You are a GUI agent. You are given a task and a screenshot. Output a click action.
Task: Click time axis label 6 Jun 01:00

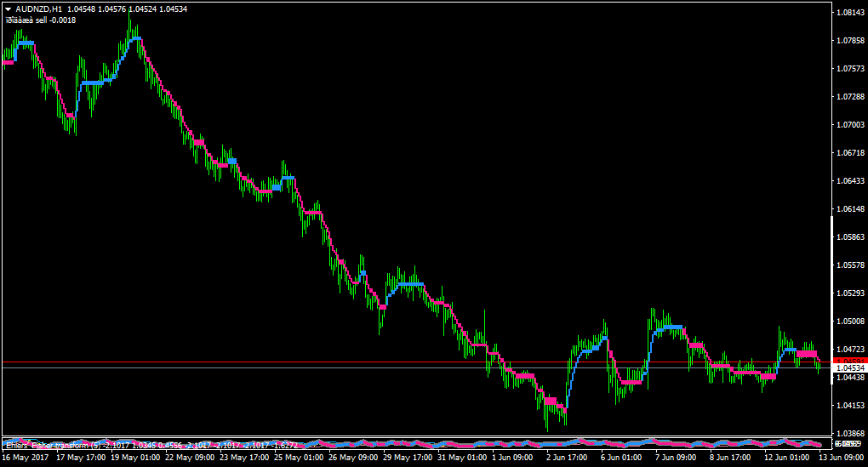coord(621,458)
